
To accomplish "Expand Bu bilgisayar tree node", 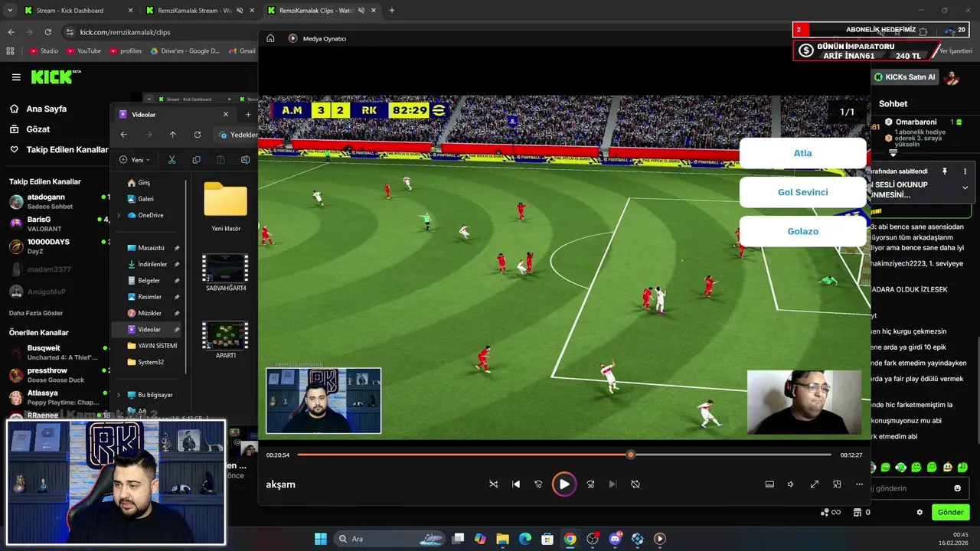I will 119,395.
